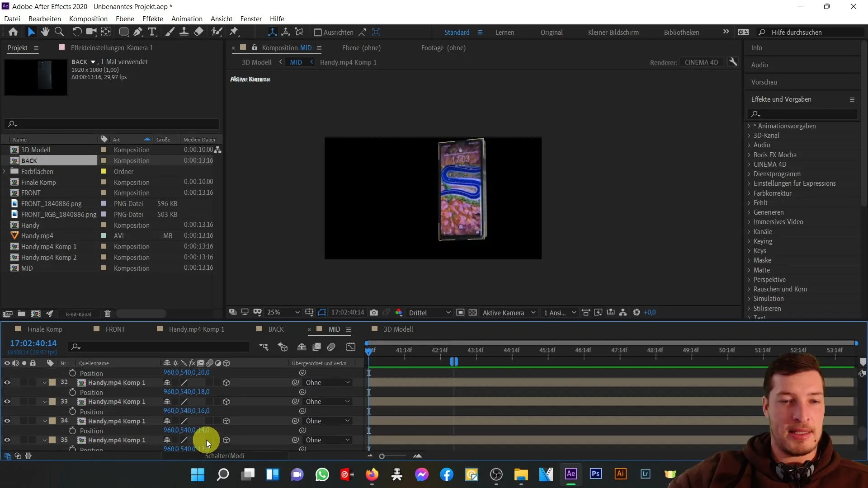The height and width of the screenshot is (488, 868).
Task: Select the rotation tool in toolbar
Action: point(76,32)
